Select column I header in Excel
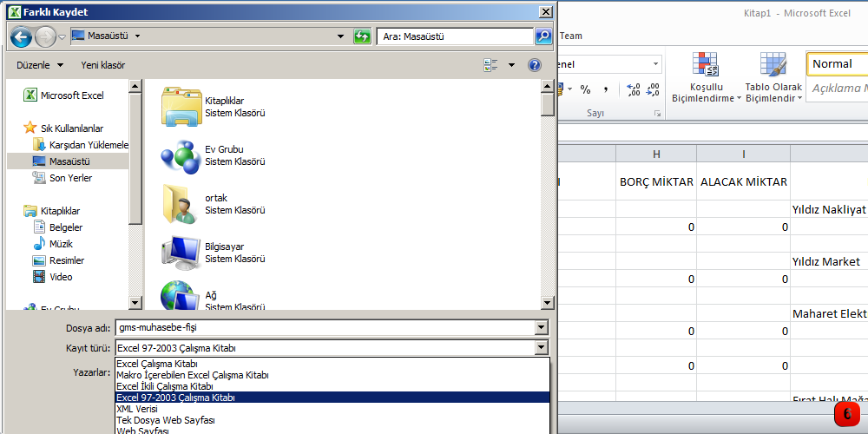868x434 pixels. coord(744,154)
